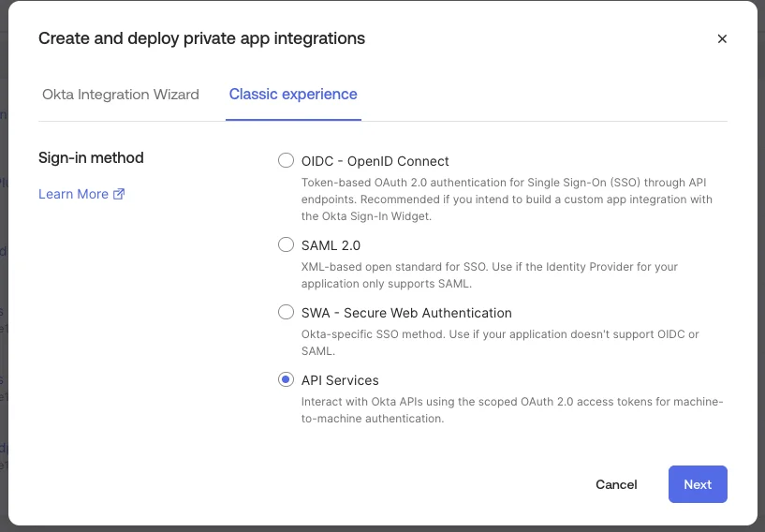Click the Next button
This screenshot has height=532, width=765.
coord(698,484)
